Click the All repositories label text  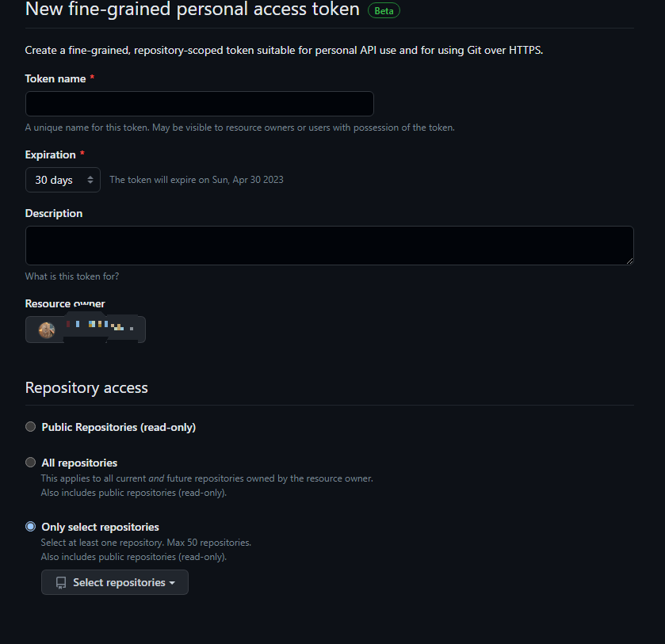click(79, 463)
